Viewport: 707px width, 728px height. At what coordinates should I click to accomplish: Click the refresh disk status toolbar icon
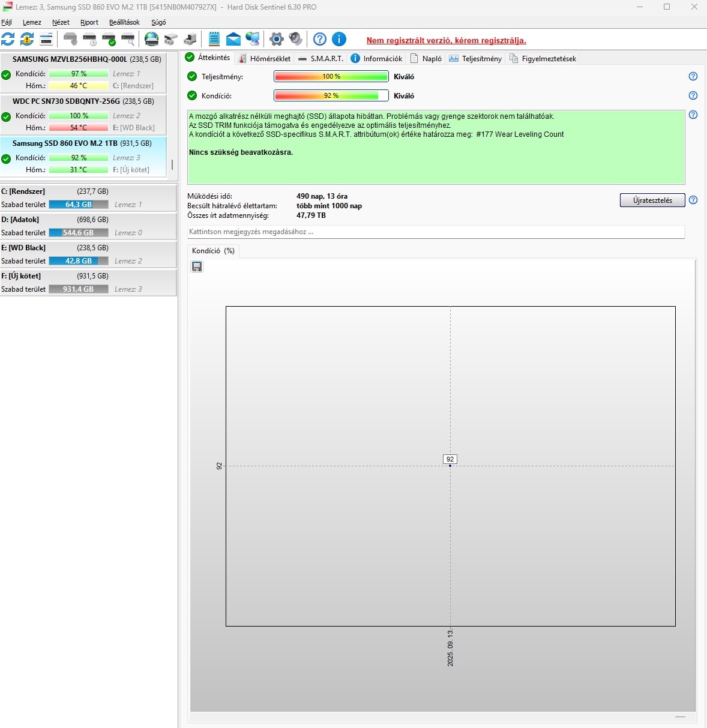[x=8, y=40]
